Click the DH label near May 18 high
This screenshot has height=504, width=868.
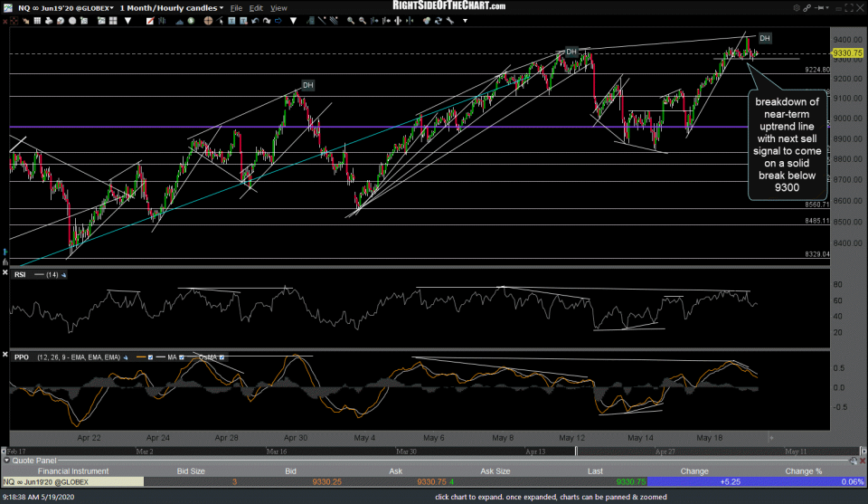pos(765,38)
